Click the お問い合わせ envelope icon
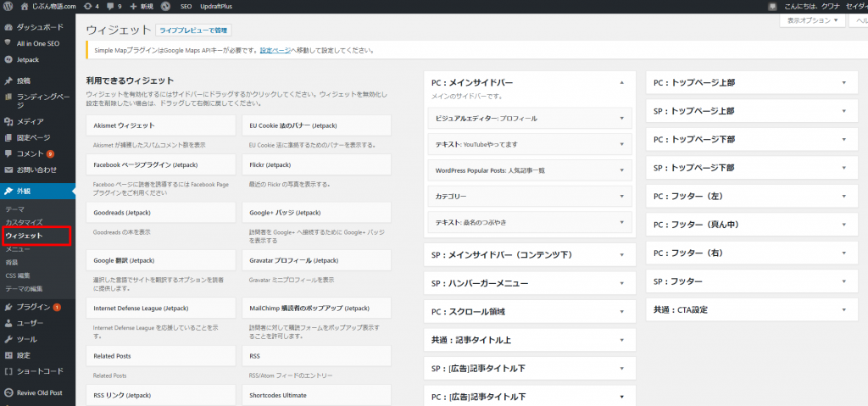The image size is (868, 406). (x=8, y=170)
